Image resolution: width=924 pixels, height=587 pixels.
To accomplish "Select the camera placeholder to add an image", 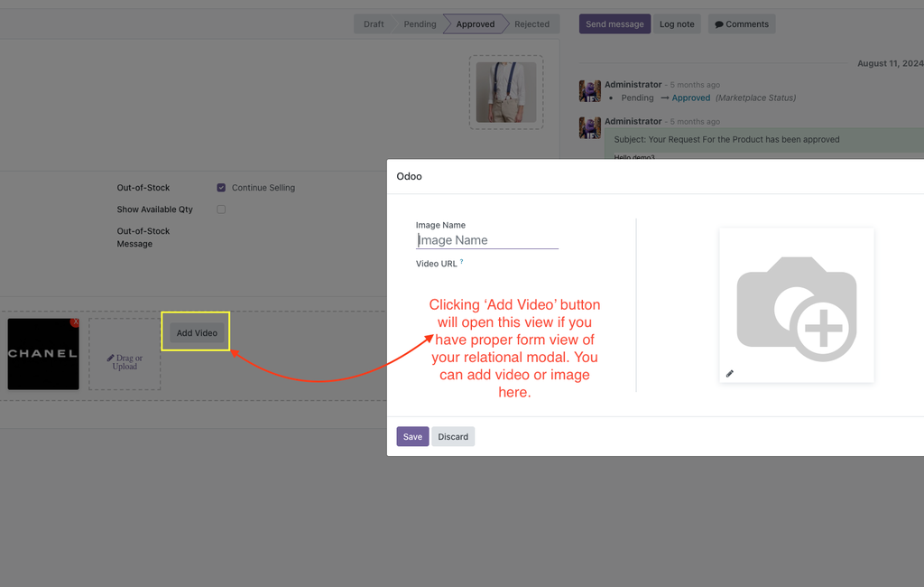I will point(797,305).
